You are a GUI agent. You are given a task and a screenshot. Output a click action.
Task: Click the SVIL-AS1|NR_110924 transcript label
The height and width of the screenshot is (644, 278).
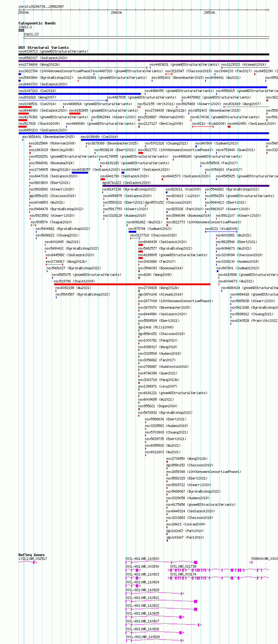click(142, 582)
